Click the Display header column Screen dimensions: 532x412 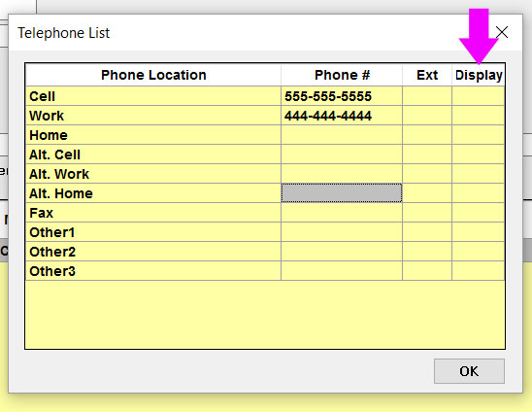point(479,75)
